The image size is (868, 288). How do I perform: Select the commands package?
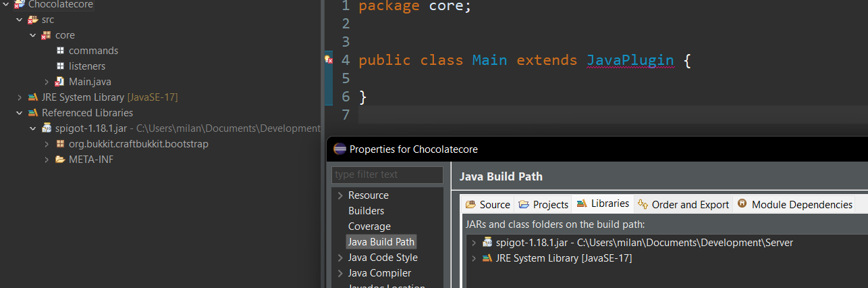coord(93,51)
